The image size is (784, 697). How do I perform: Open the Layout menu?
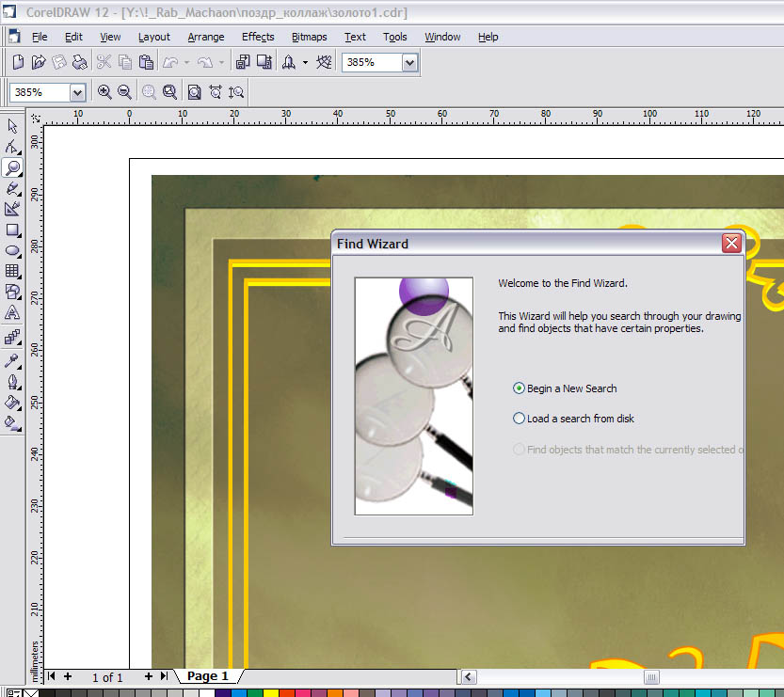[154, 37]
